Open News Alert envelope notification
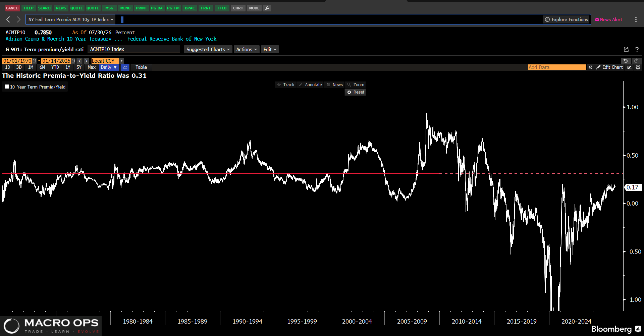The height and width of the screenshot is (336, 644). point(608,19)
